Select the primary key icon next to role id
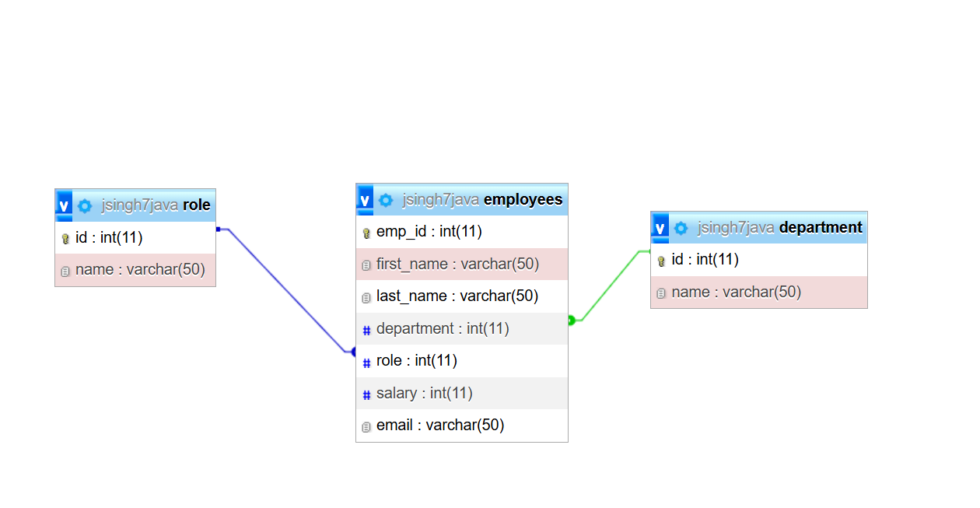This screenshot has height=508, width=980. pyautogui.click(x=64, y=238)
